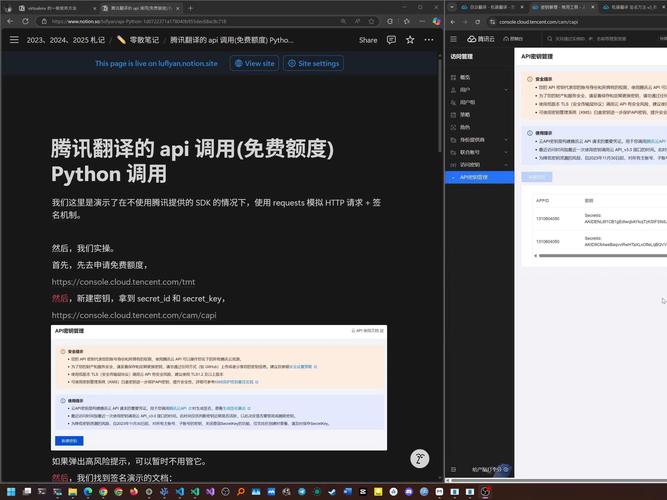Screen dimensions: 667x500
Task: Launch Microsoft Edge from the taskbar
Action: [88, 492]
